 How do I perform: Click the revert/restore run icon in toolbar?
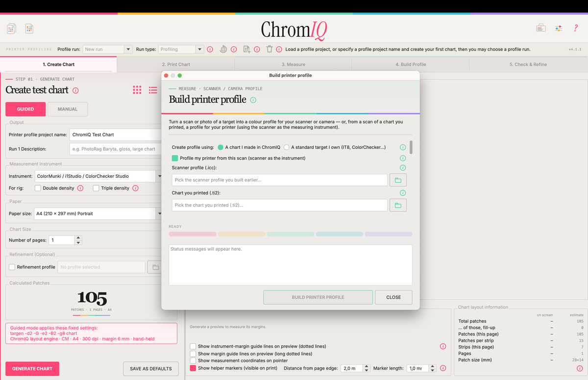click(x=223, y=49)
